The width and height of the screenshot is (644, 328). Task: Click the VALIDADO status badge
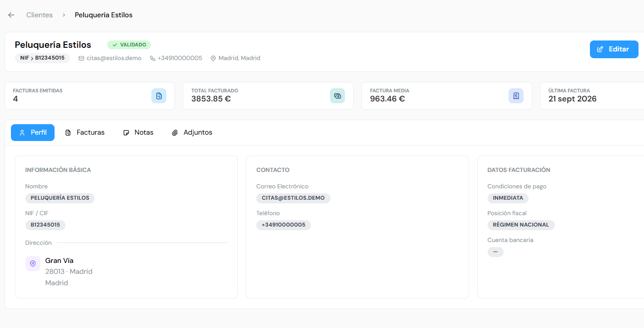click(x=129, y=45)
